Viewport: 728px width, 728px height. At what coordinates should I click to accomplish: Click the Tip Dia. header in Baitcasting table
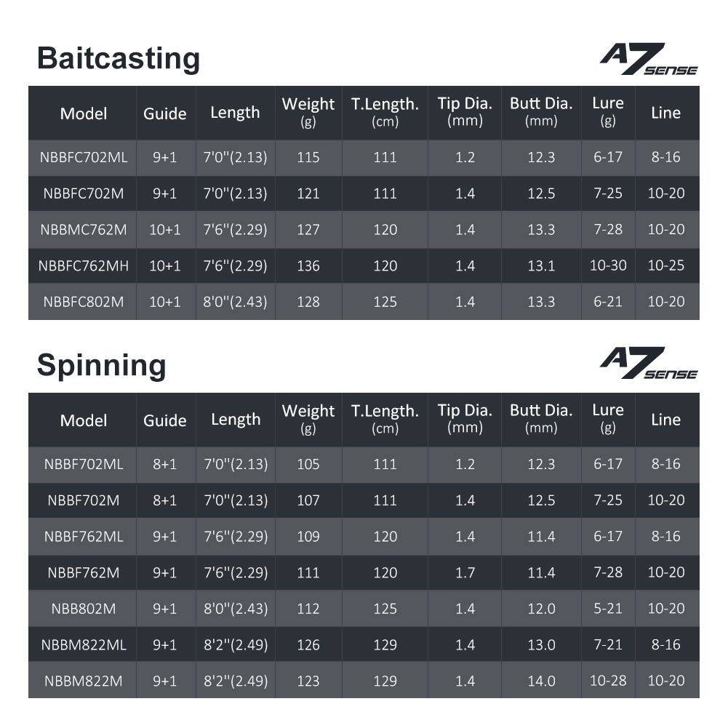(x=465, y=112)
